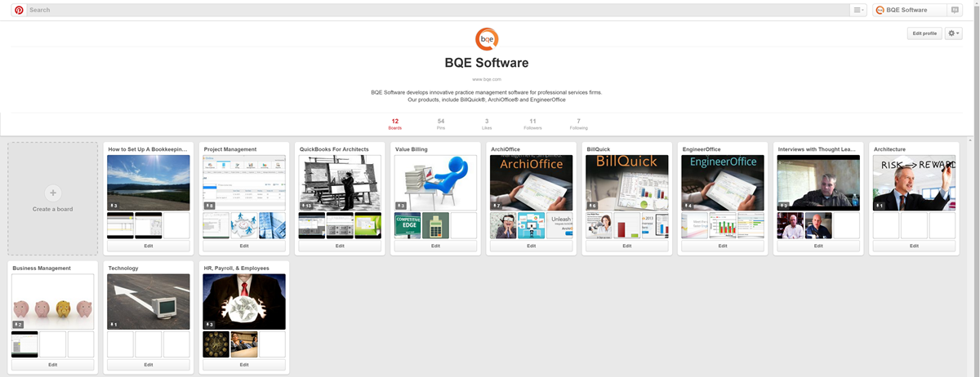
Task: Edit the Architecture board
Action: [x=914, y=246]
